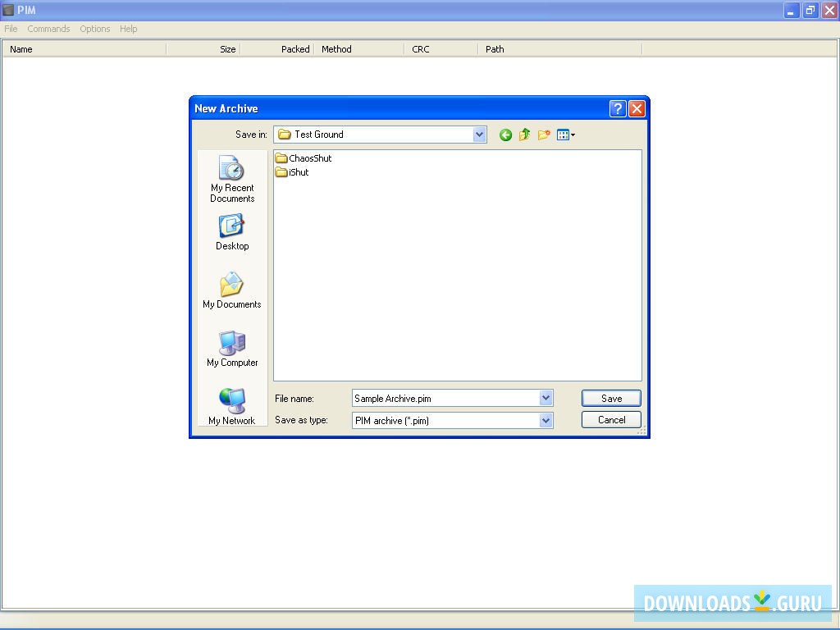840x630 pixels.
Task: Open the Commands menu
Action: [x=48, y=29]
